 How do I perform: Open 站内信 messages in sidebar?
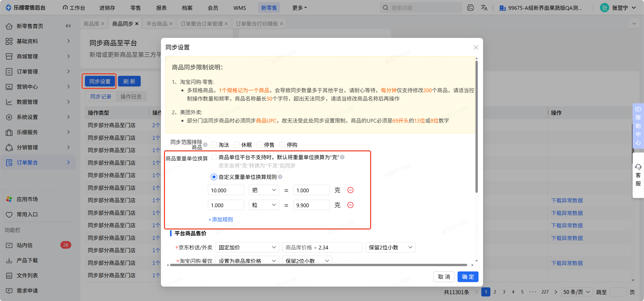click(x=25, y=245)
